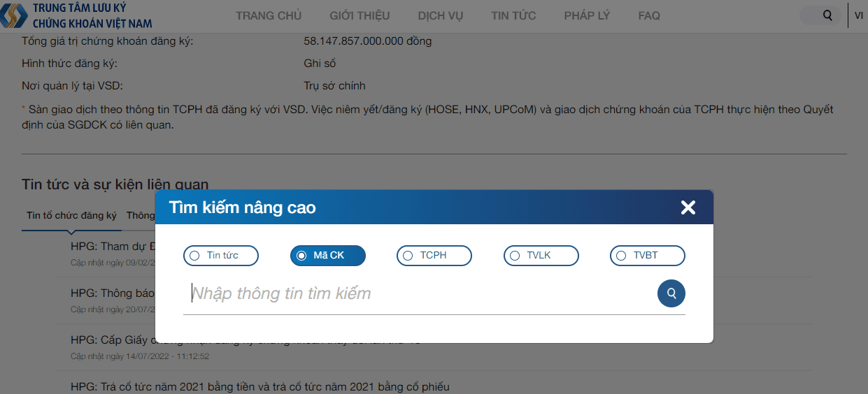Click the Hình thức đăng ký label
868x394 pixels.
tap(70, 64)
